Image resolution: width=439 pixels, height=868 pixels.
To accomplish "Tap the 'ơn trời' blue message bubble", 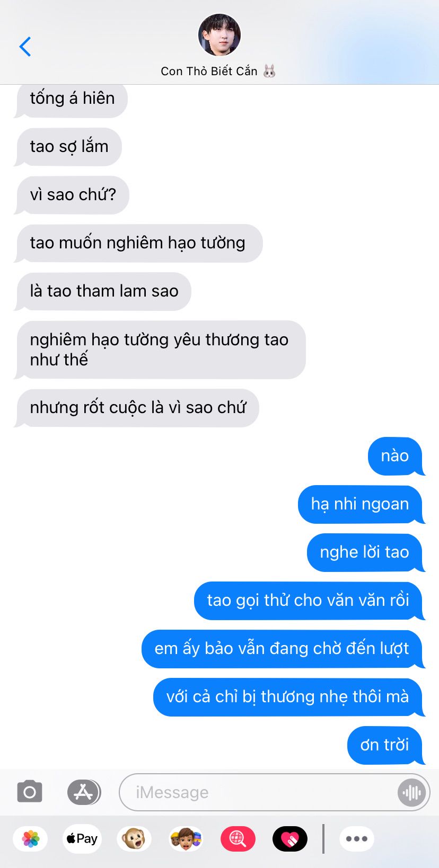I will pos(385,745).
